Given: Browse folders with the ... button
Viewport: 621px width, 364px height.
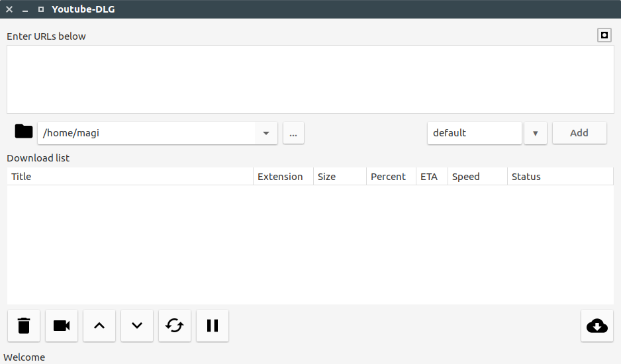Looking at the screenshot, I should tap(293, 133).
